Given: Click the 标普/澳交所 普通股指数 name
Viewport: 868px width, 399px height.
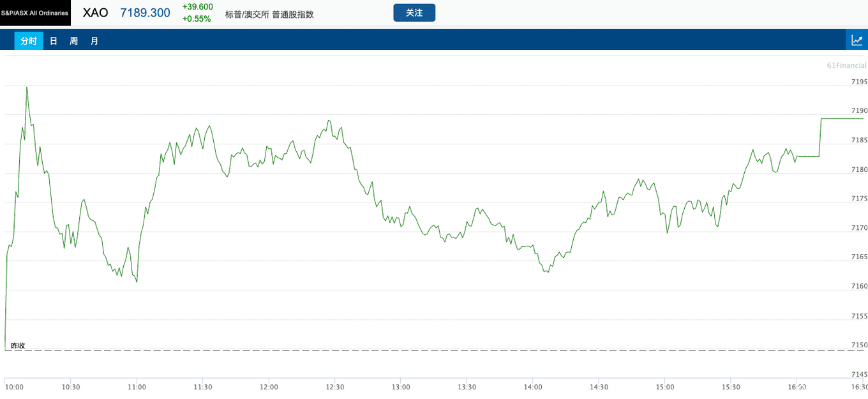Looking at the screenshot, I should pyautogui.click(x=269, y=14).
